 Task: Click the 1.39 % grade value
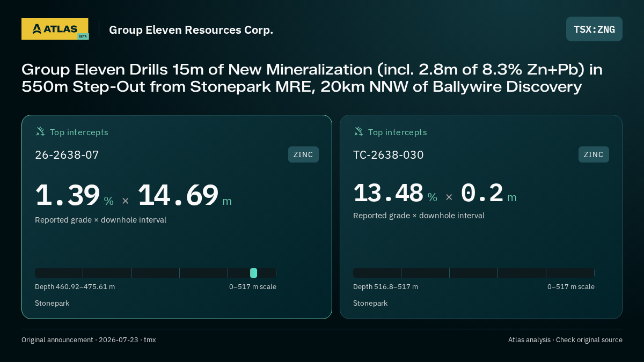pyautogui.click(x=75, y=195)
